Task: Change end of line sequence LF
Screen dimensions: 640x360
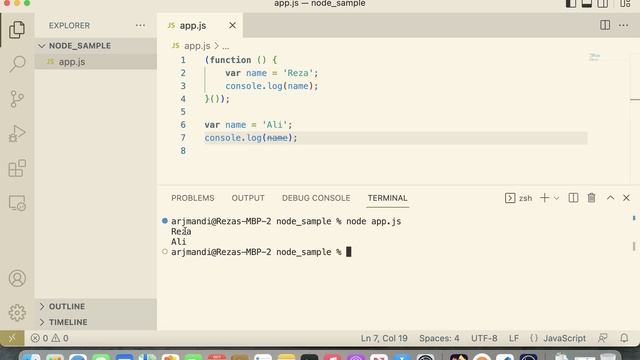Action: (x=513, y=338)
